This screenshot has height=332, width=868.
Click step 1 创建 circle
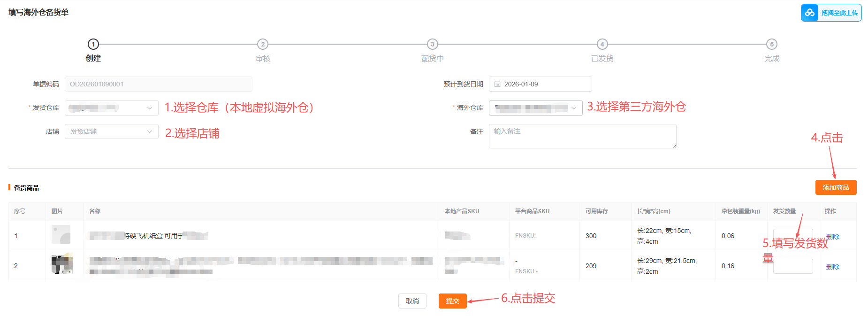click(x=93, y=44)
